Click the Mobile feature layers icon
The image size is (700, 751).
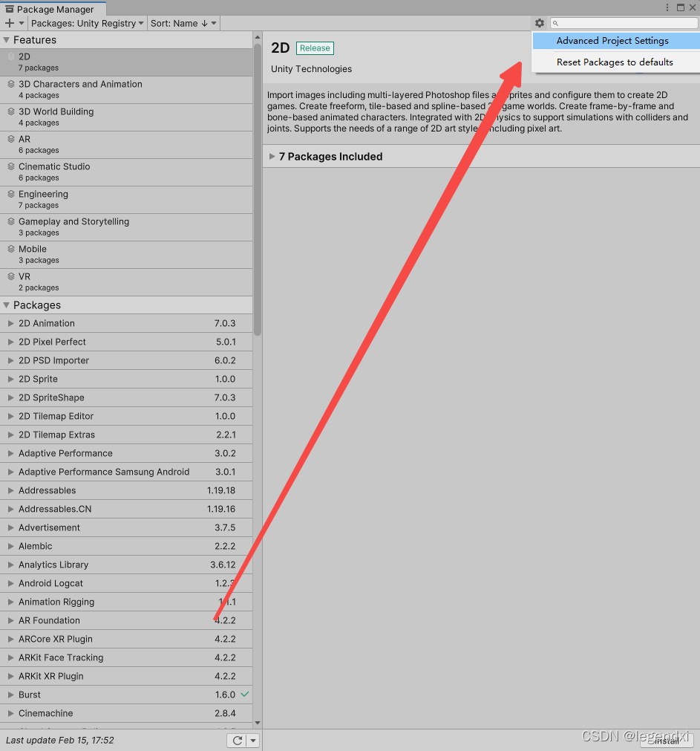tap(11, 249)
